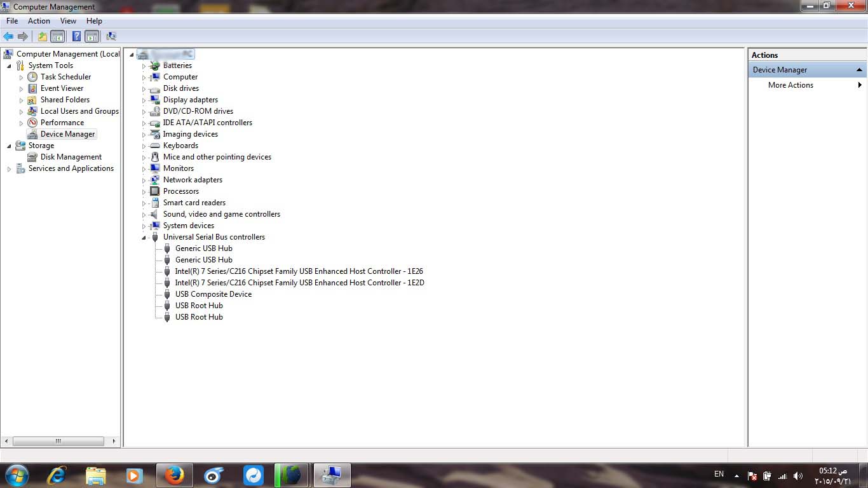Click the DVD/CD-ROM drives icon
This screenshot has width=868, height=488.
pos(154,111)
